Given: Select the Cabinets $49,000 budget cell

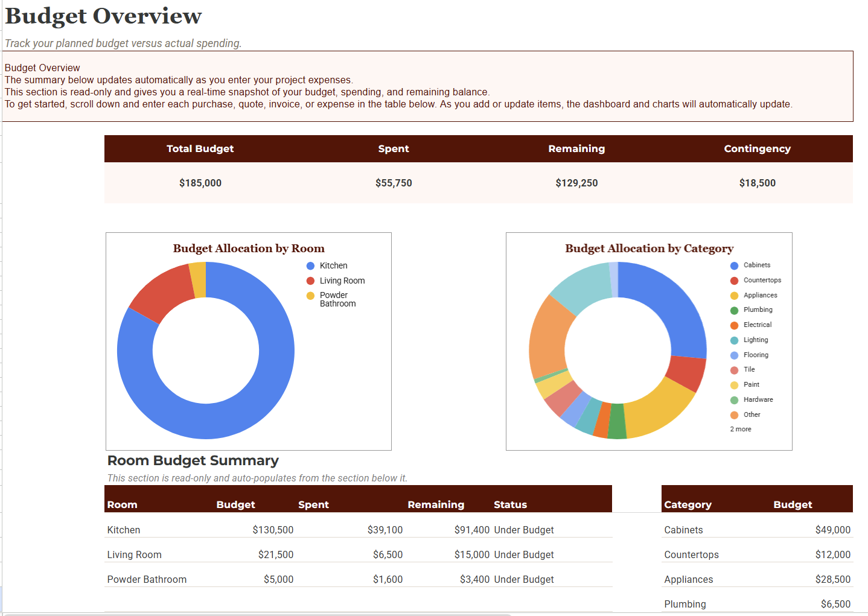Looking at the screenshot, I should click(832, 530).
